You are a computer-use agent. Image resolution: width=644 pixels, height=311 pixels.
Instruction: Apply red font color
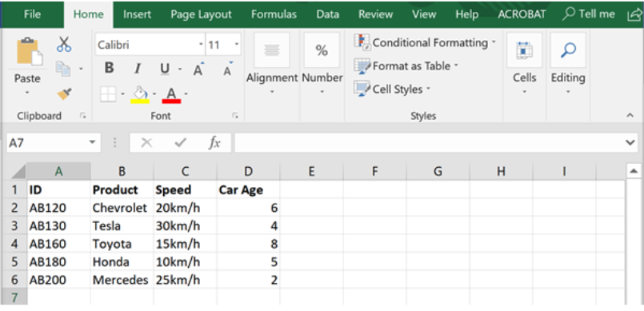(172, 94)
